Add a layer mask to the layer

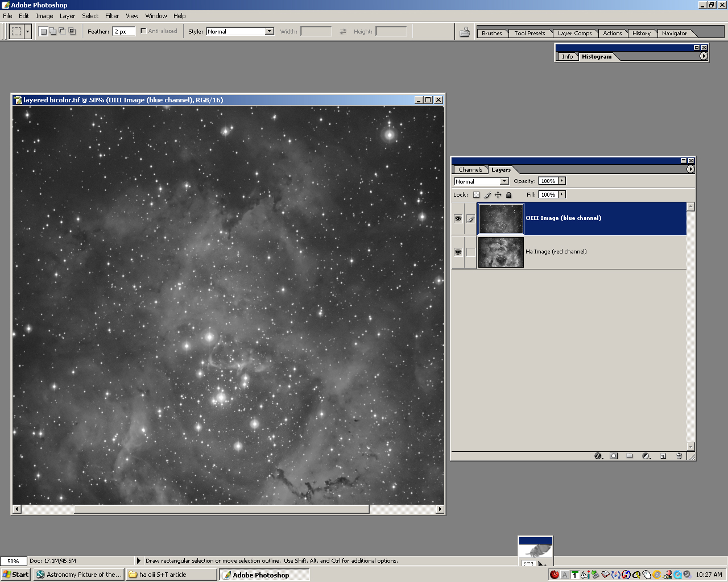614,456
